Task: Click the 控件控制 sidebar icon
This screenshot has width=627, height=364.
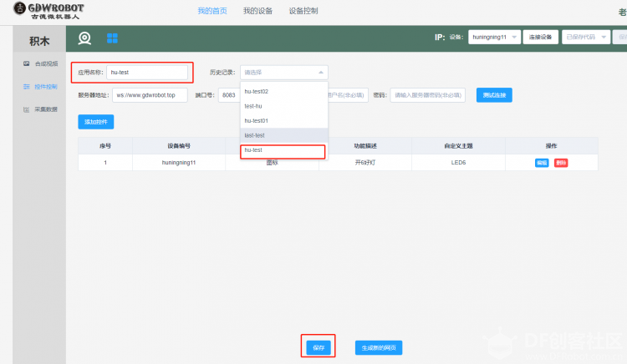Action: click(27, 87)
